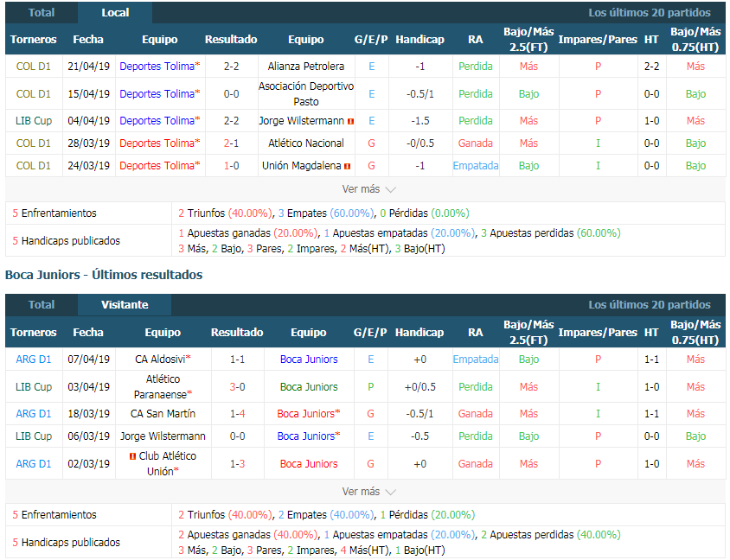Click Resultado column header in Local table

coord(231,40)
